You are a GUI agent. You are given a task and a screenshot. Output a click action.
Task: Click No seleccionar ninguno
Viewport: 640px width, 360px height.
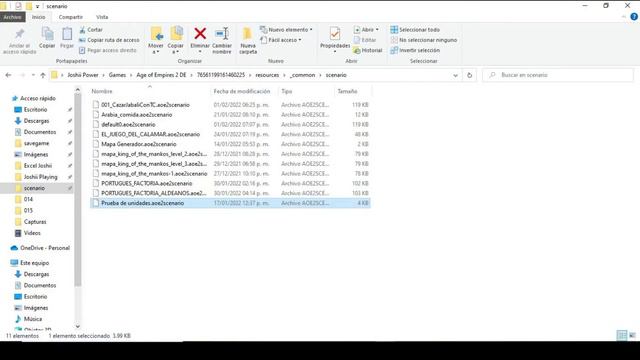click(424, 40)
